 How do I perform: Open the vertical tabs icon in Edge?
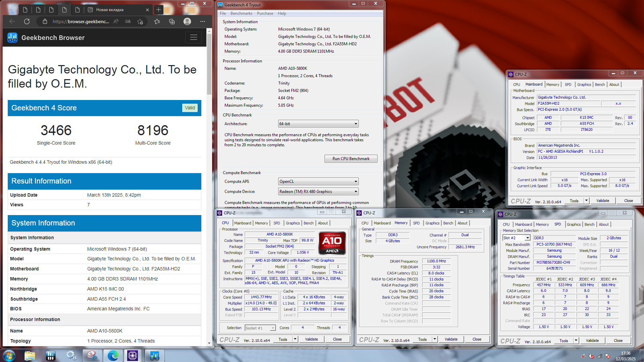coord(11,10)
